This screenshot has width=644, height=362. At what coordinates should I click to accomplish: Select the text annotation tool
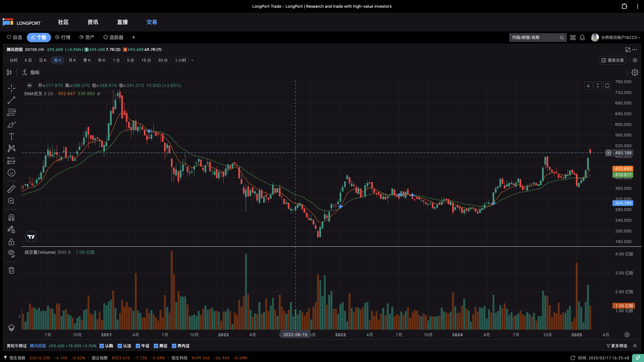[x=11, y=136]
